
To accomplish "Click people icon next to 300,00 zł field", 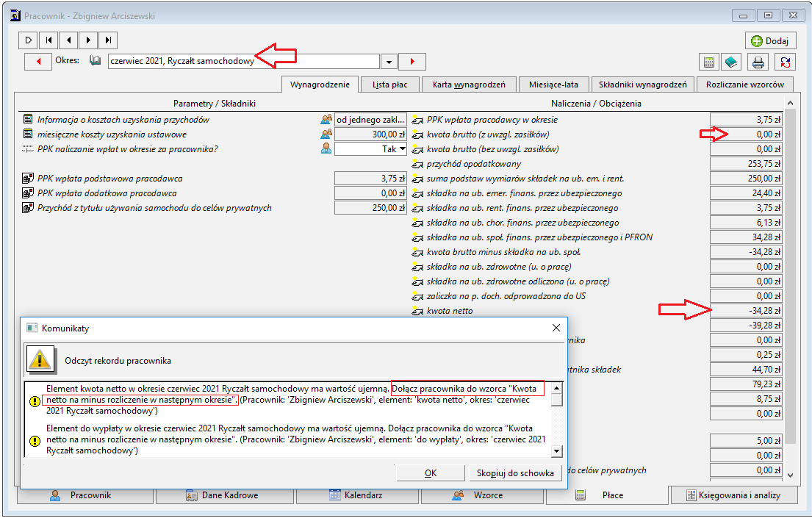I will pyautogui.click(x=326, y=134).
